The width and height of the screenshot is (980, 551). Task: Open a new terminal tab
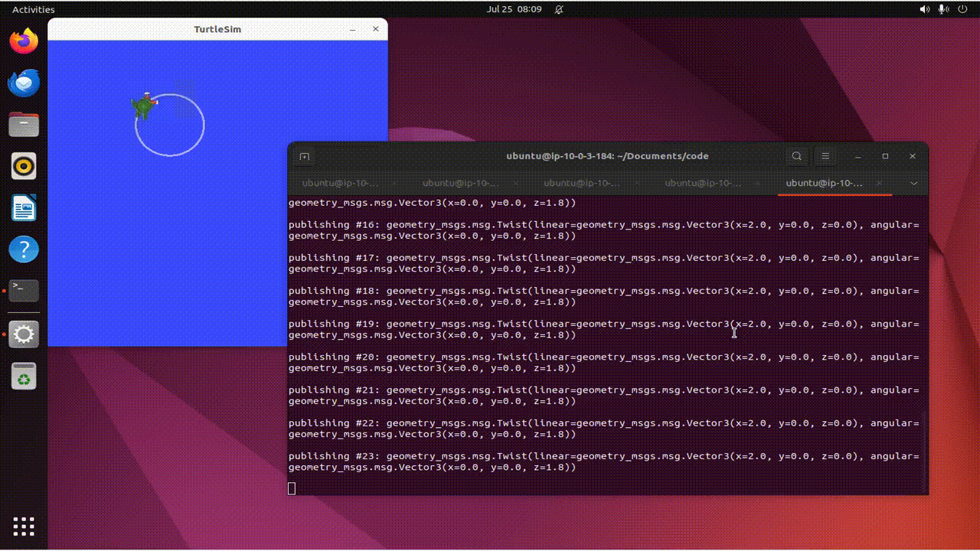(305, 156)
